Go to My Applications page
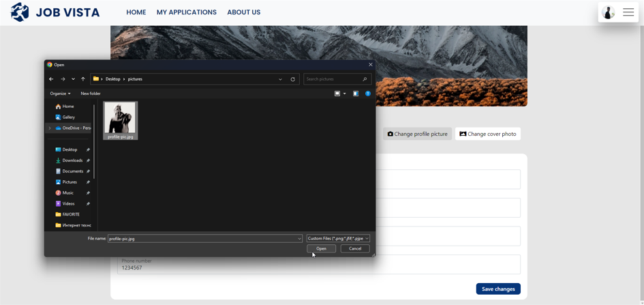This screenshot has width=644, height=305. (186, 12)
